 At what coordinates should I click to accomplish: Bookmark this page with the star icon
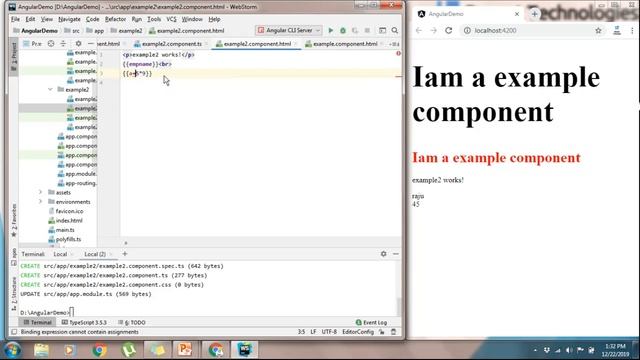coord(598,31)
